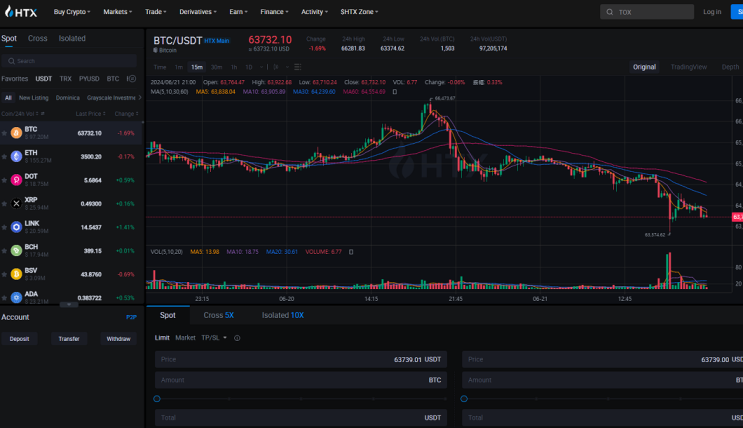Screen dimensions: 743x428
Task: Sort by Last Price column
Action: [91, 114]
